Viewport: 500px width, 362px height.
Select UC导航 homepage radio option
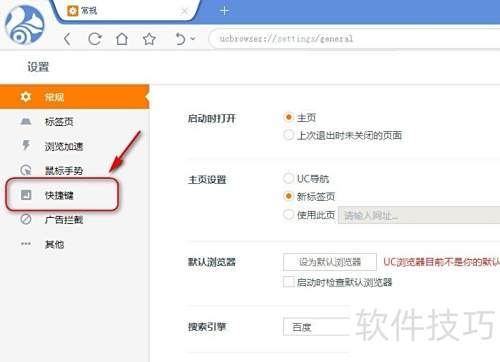pyautogui.click(x=288, y=178)
